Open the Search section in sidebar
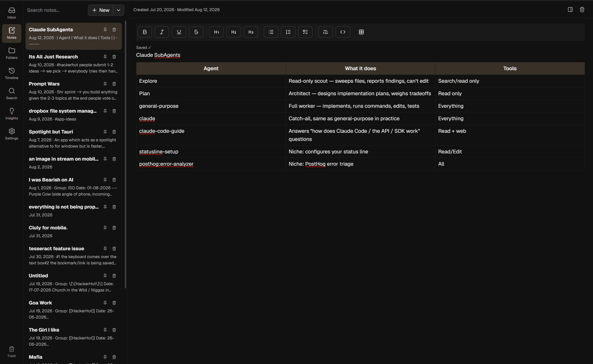 12,94
